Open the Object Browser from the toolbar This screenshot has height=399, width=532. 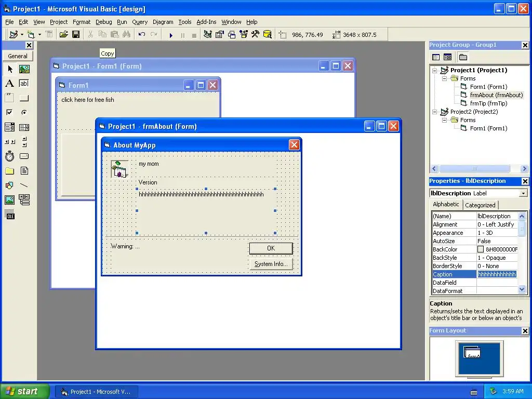244,35
